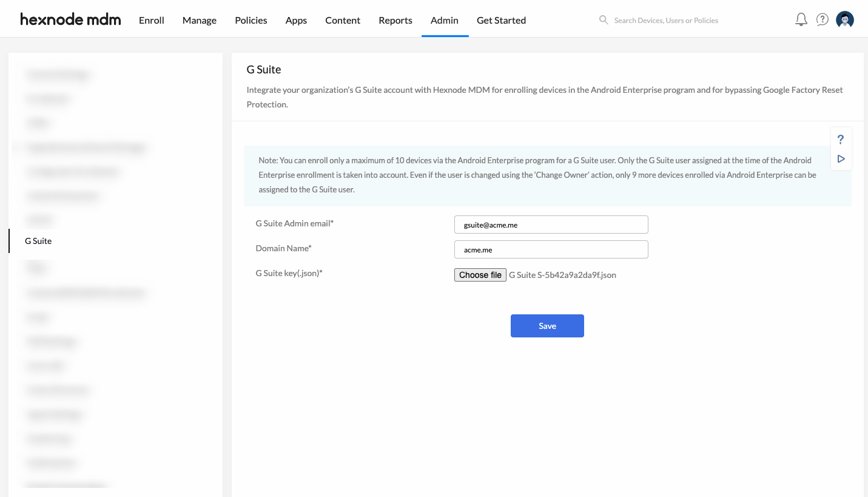Click the G Suite page heading
Screen dimensions: 868x497
(x=264, y=69)
